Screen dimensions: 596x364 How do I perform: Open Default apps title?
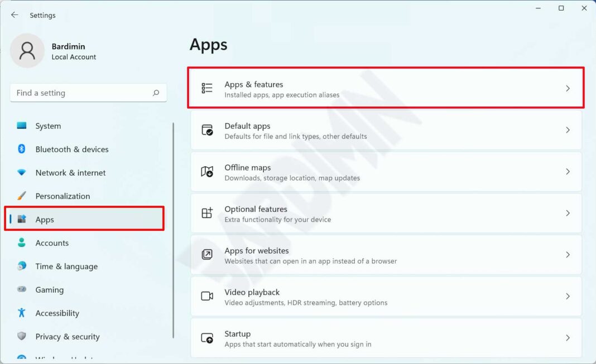tap(247, 126)
